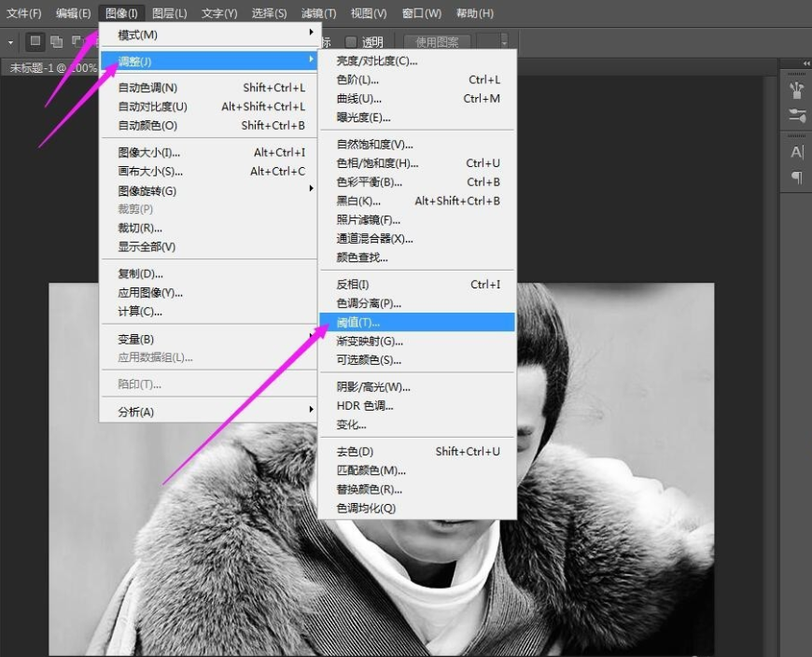Open the 窗口(W) menu
The height and width of the screenshot is (657, 812).
pos(423,13)
